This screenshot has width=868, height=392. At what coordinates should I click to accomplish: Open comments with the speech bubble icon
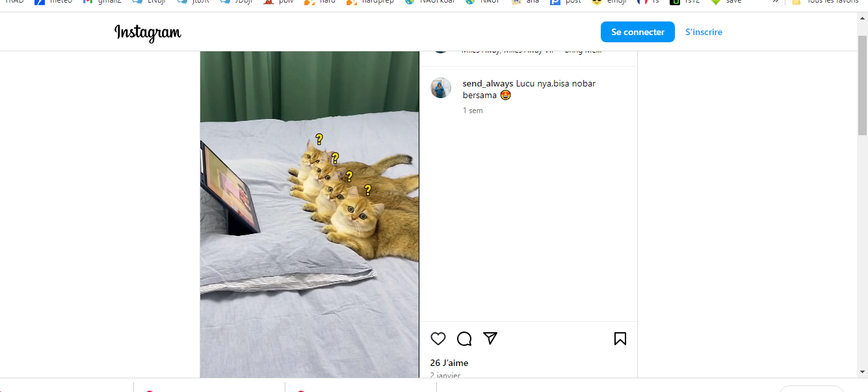point(464,339)
